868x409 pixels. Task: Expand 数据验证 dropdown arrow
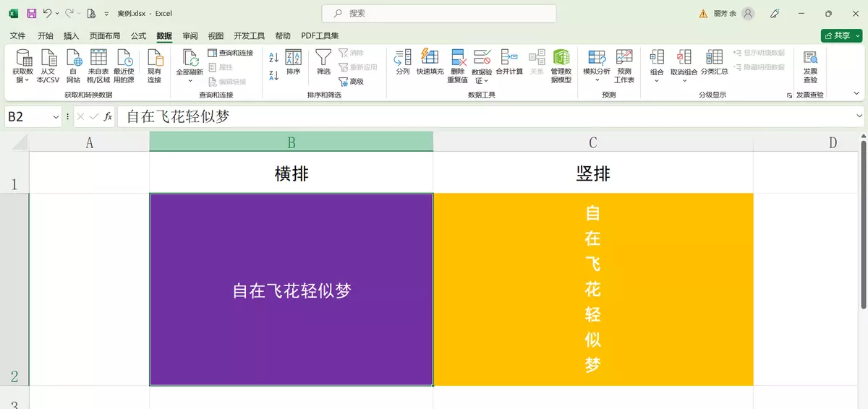(487, 81)
